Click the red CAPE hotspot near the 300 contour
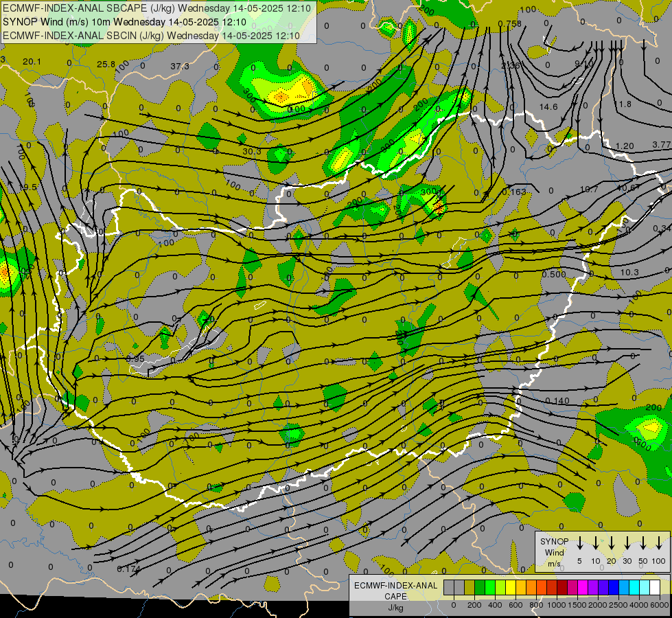The width and height of the screenshot is (672, 618). (x=439, y=208)
